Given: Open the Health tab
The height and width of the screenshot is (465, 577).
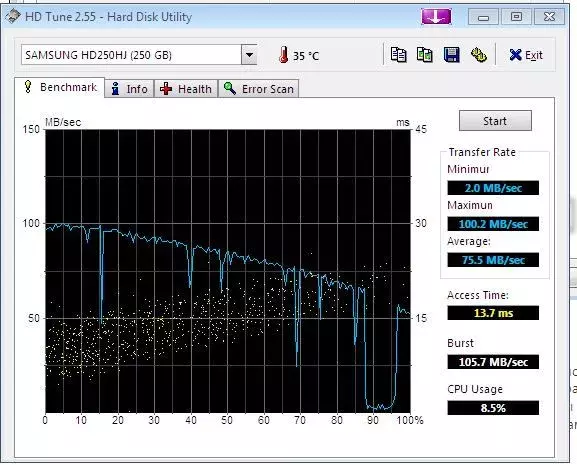Looking at the screenshot, I should tap(186, 89).
